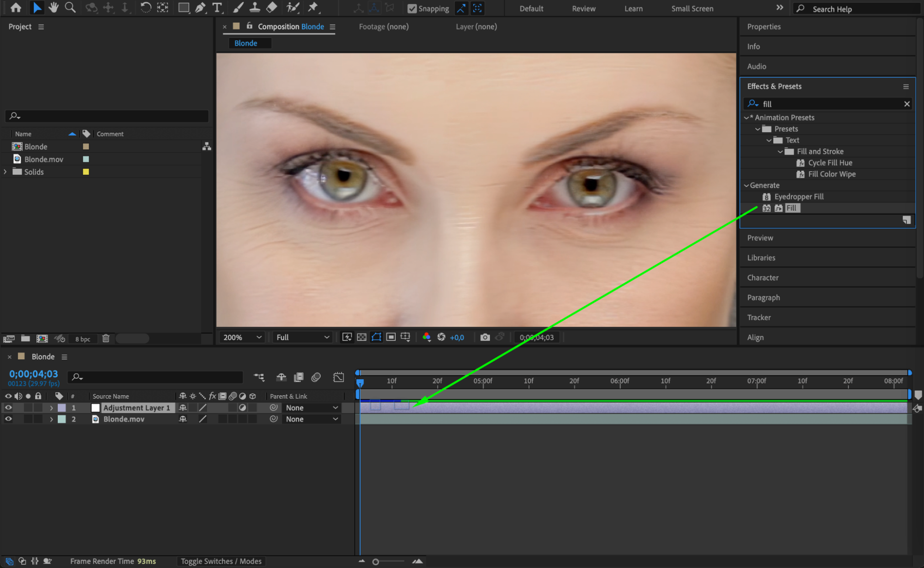
Task: Expand the Solids folder in Project panel
Action: [x=5, y=172]
